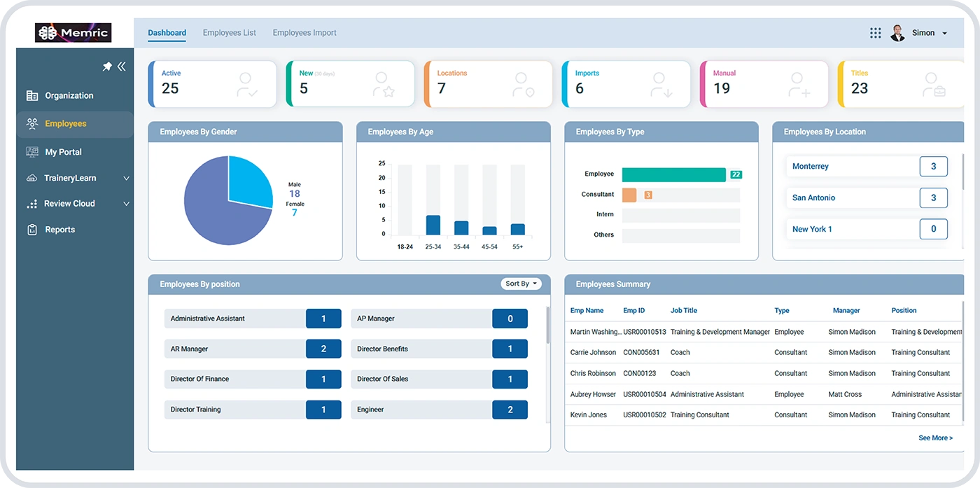Click the pin icon above the sidebar
The image size is (980, 488).
107,66
